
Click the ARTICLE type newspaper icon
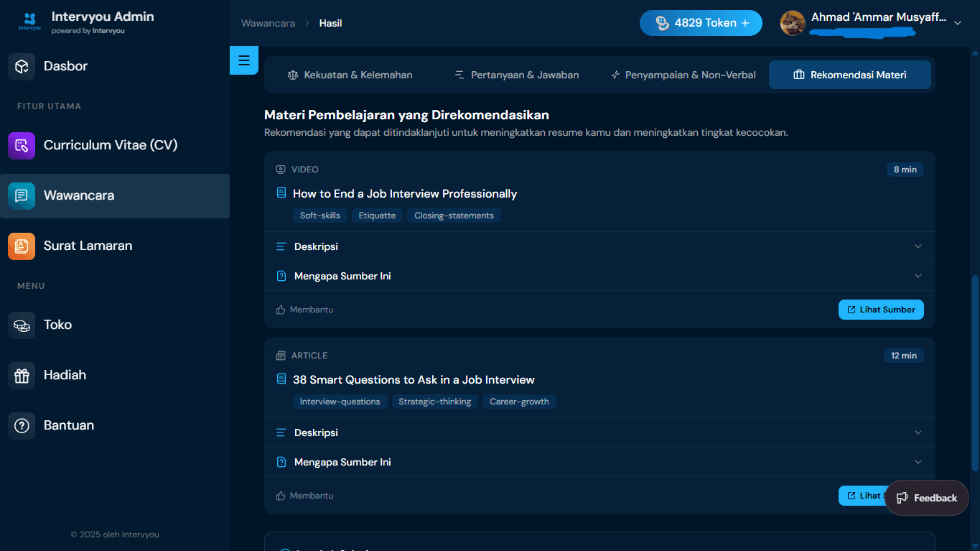pos(281,356)
